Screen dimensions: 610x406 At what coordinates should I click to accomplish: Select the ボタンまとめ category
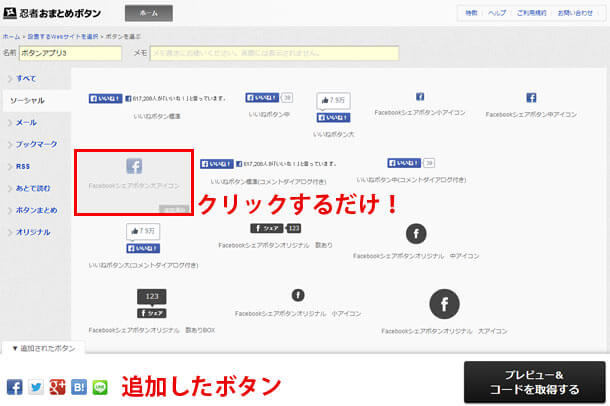(36, 210)
